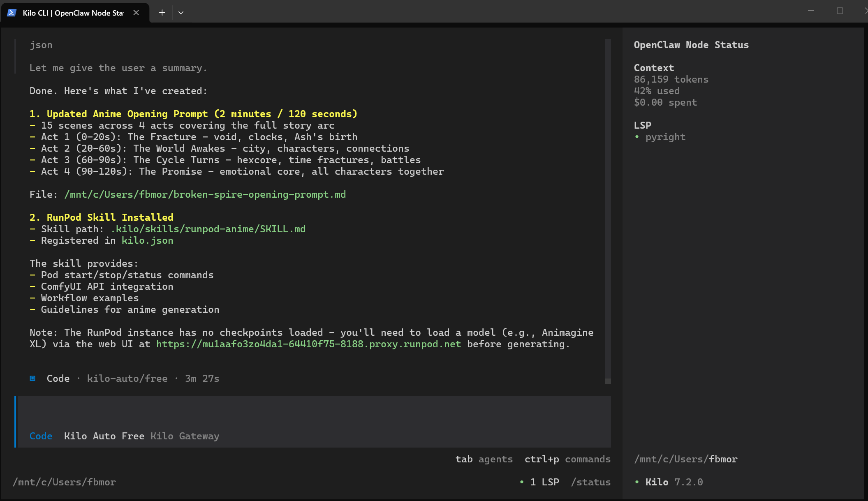Close the Kilo CLI terminal tab
The width and height of the screenshot is (868, 501).
pyautogui.click(x=136, y=13)
